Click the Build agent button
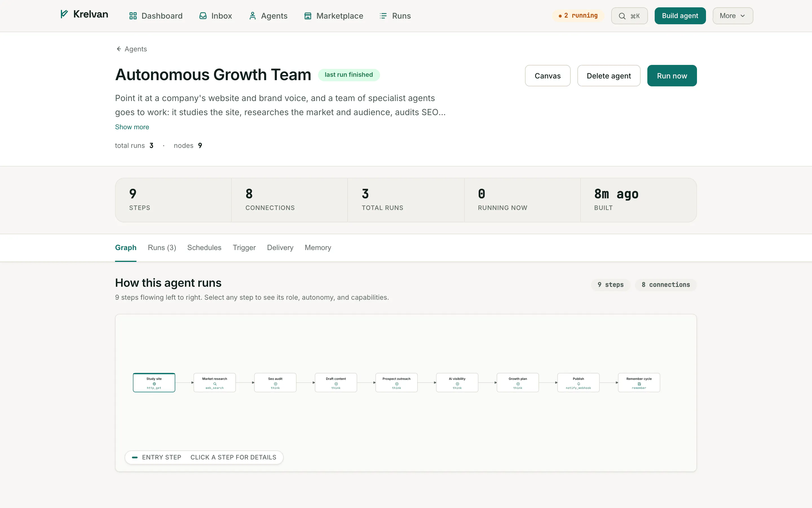Image resolution: width=812 pixels, height=508 pixels. 680,16
